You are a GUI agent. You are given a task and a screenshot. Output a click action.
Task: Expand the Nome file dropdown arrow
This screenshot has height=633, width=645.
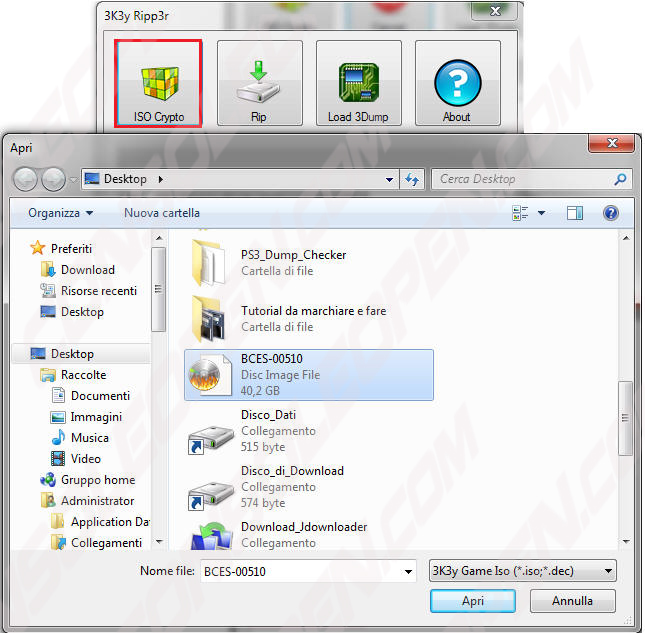tap(408, 572)
